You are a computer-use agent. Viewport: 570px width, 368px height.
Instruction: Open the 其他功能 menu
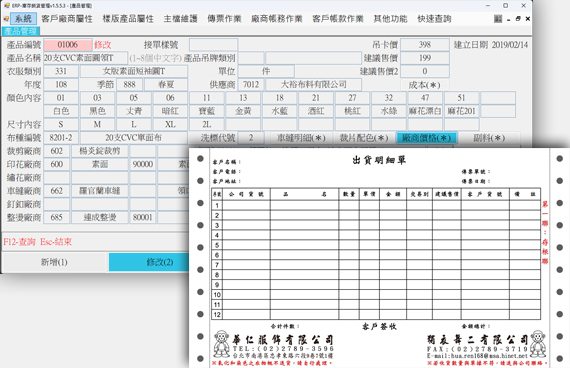[x=390, y=19]
